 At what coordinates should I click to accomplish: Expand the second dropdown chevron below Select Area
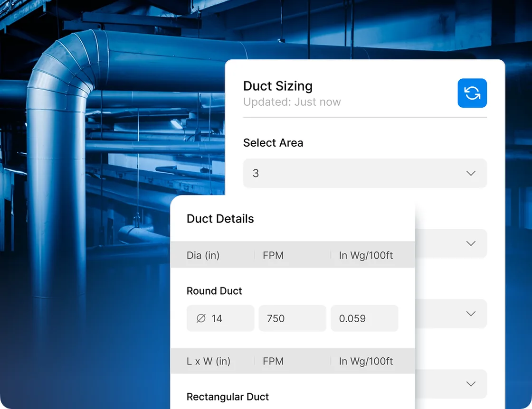(471, 243)
